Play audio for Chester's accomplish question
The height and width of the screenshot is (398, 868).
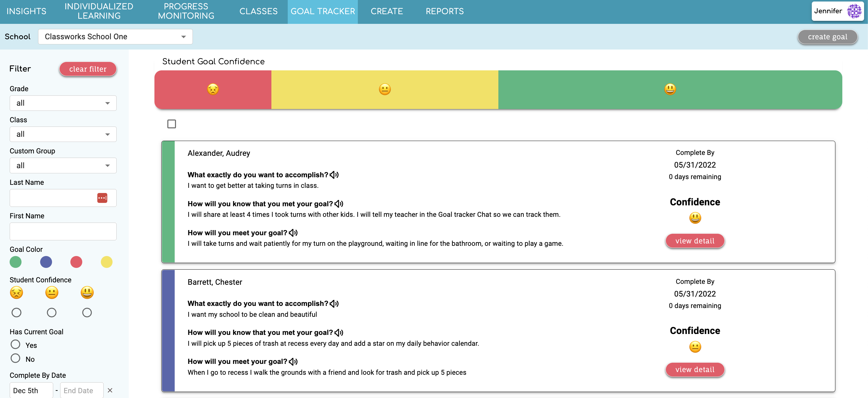tap(334, 303)
